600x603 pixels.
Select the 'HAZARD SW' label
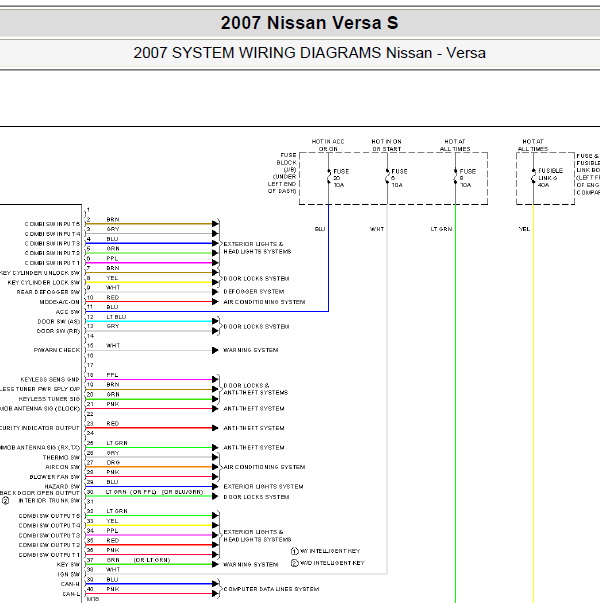tap(62, 486)
